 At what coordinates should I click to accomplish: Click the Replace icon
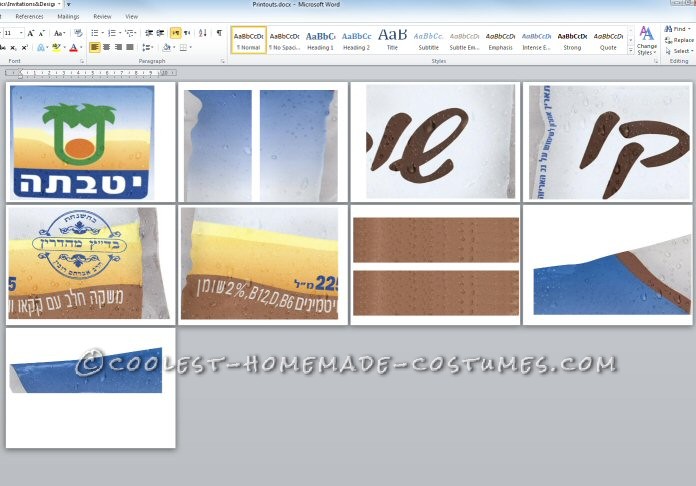pos(668,40)
